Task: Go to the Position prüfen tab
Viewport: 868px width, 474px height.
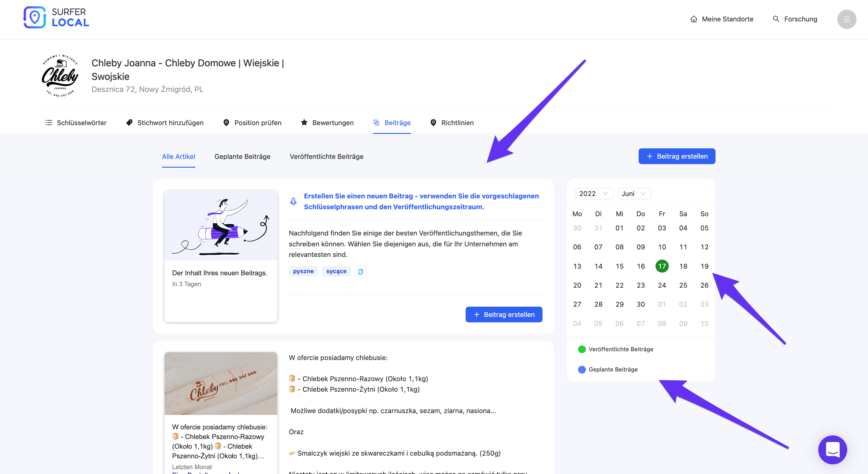Action: click(x=252, y=123)
